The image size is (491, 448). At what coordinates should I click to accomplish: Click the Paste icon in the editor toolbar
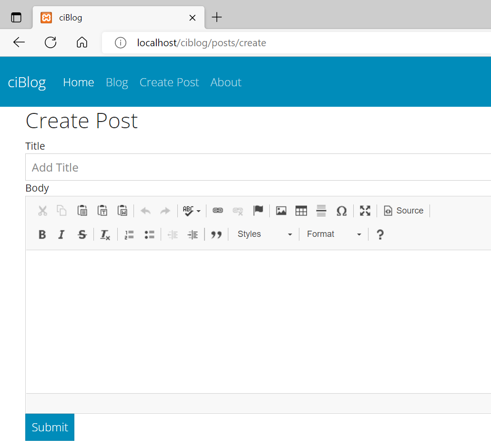click(x=82, y=211)
